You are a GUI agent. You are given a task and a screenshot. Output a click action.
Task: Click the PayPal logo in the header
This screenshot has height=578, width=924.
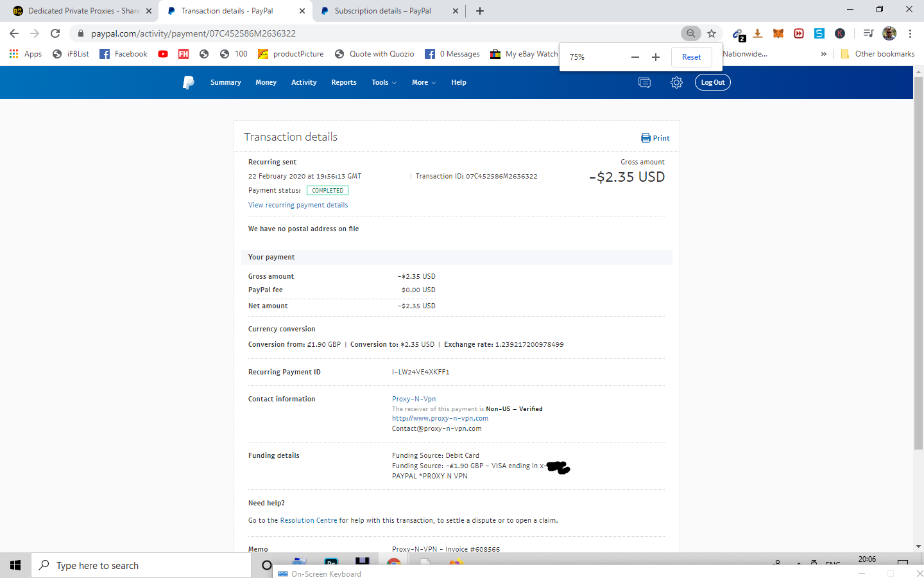pyautogui.click(x=188, y=82)
